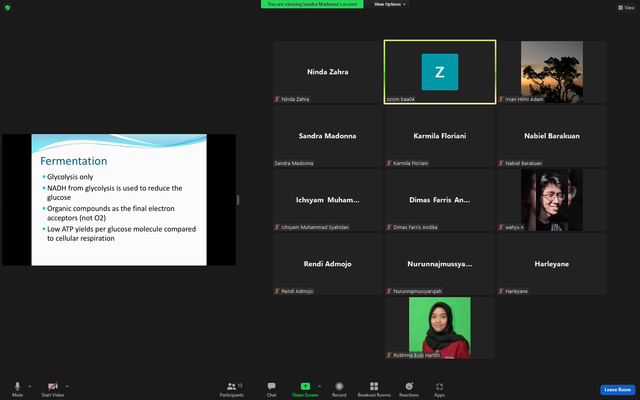Select Harleyane's video tile

point(552,264)
